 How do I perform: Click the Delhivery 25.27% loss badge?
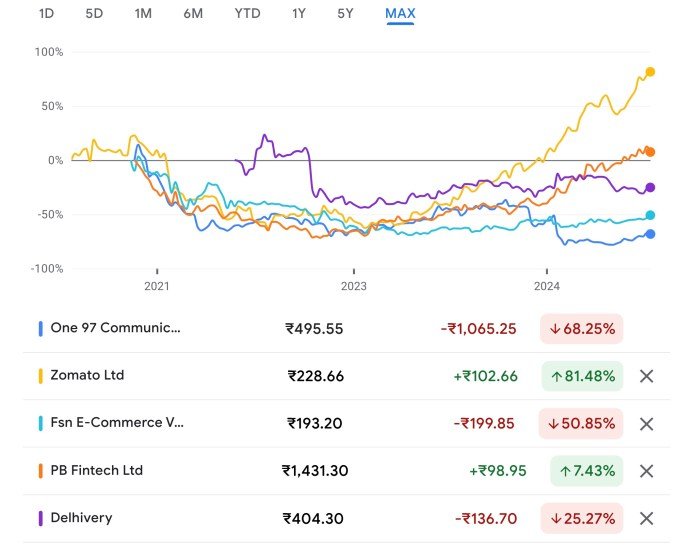(581, 518)
